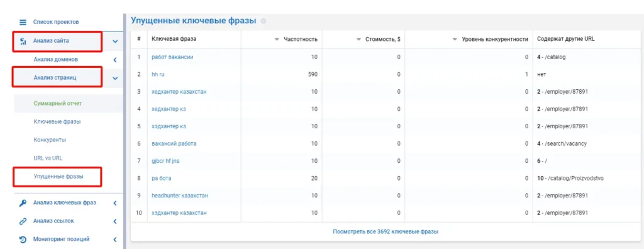Click the URL cell 4 - /search/vacancy
The image size is (644, 249).
[x=562, y=143]
